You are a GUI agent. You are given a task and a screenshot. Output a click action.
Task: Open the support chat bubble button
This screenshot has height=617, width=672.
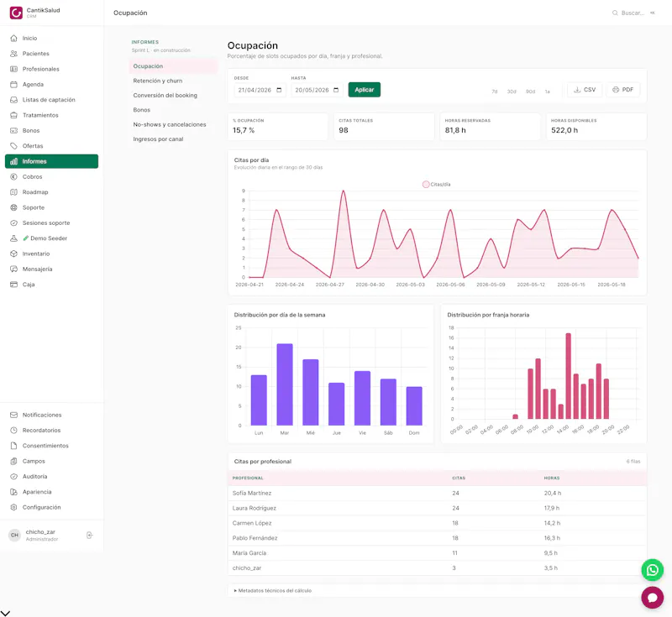click(653, 598)
